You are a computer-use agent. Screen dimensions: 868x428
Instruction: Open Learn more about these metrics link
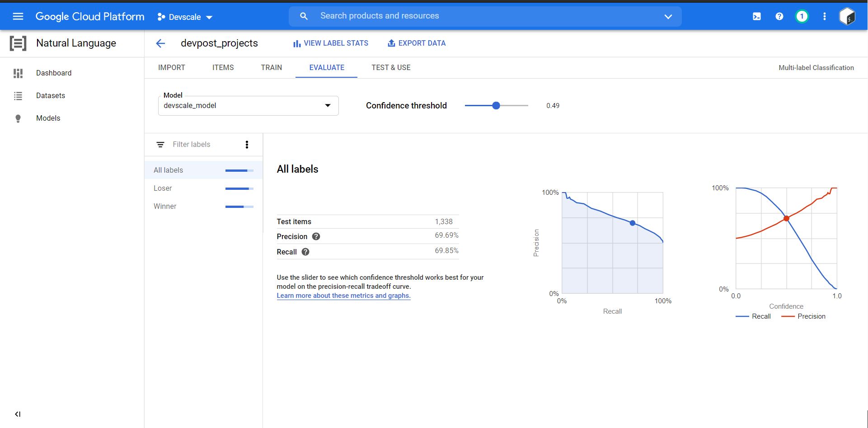(343, 296)
